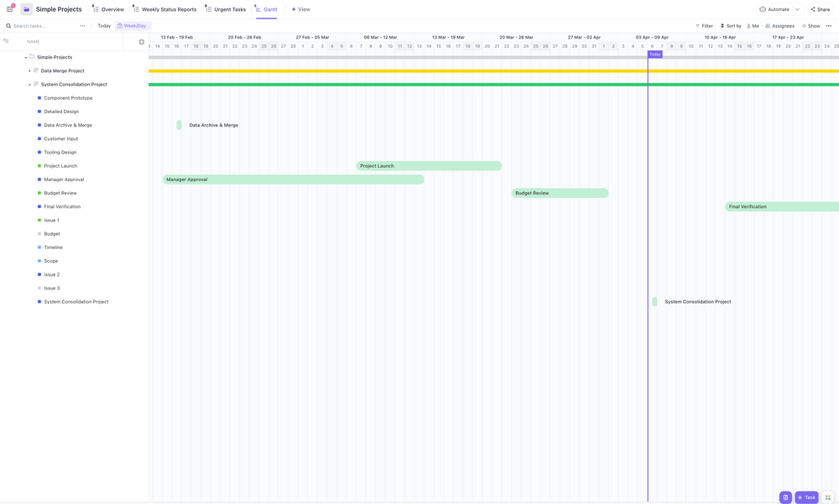Collapse System Consolidation Project tasks
The image size is (839, 504).
point(29,83)
